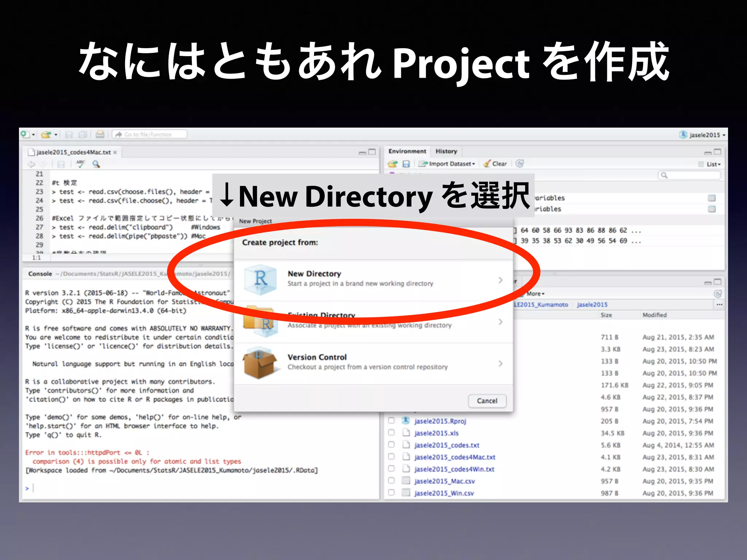Check the box for jasele2015_Mac.csv
The width and height of the screenshot is (747, 560).
tap(391, 481)
